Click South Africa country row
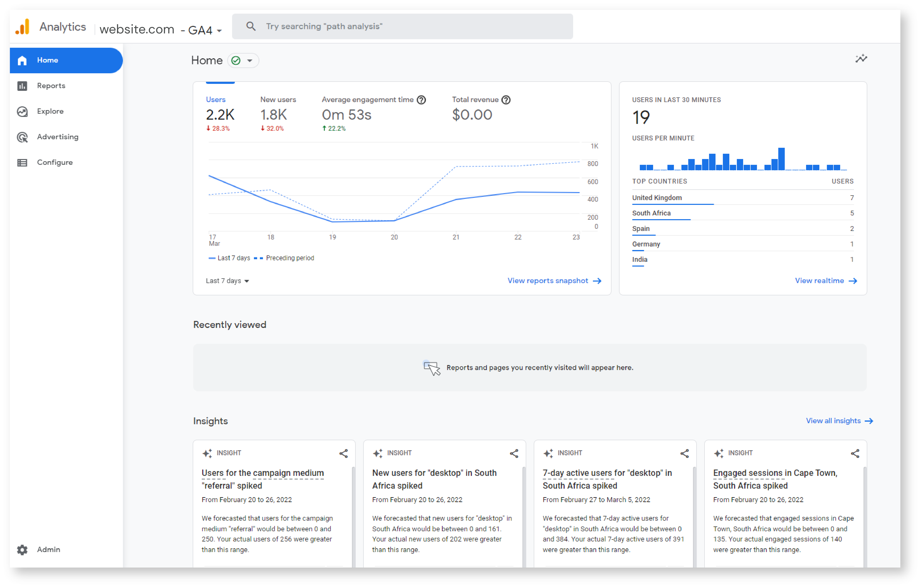This screenshot has width=921, height=588. [743, 213]
